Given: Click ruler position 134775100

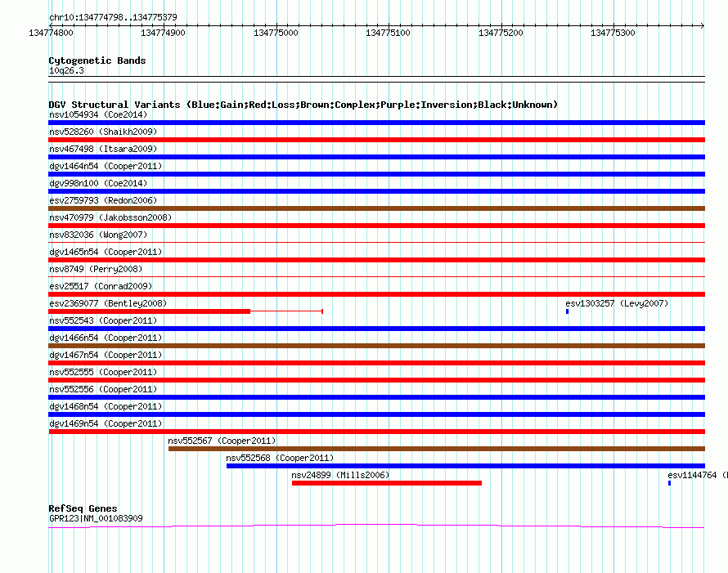Looking at the screenshot, I should click(389, 33).
